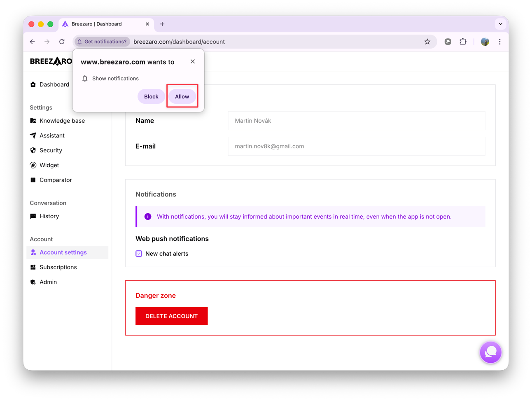Open the browser extensions puzzle icon

[463, 42]
